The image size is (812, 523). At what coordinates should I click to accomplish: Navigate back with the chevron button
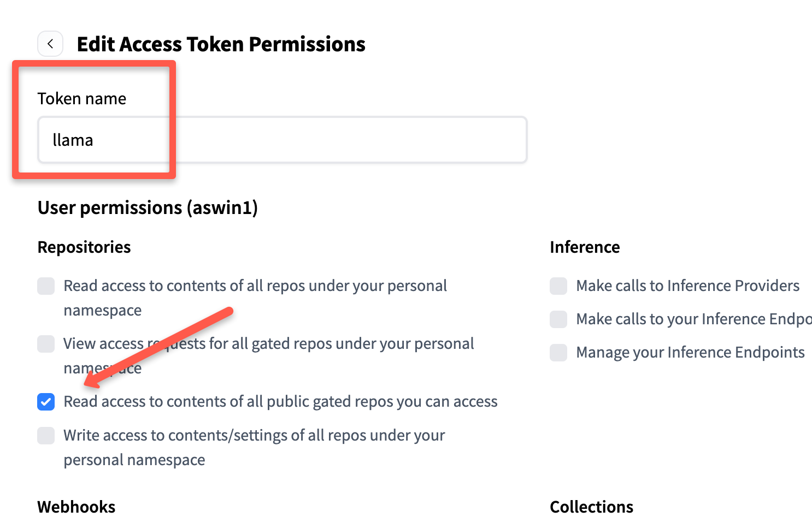pos(50,44)
